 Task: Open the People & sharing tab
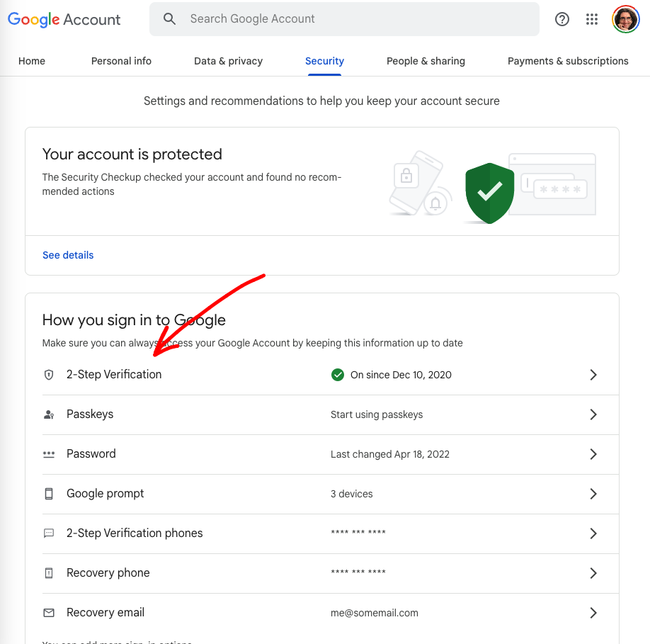(426, 61)
